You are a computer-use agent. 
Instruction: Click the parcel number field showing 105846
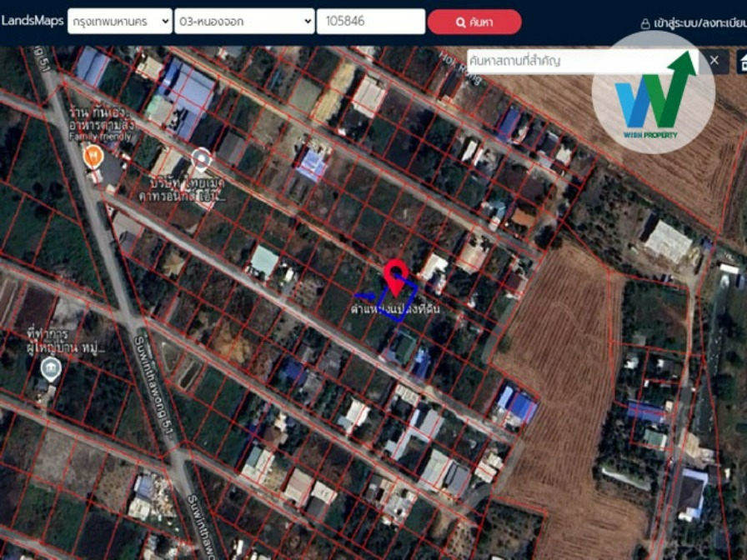pyautogui.click(x=370, y=22)
